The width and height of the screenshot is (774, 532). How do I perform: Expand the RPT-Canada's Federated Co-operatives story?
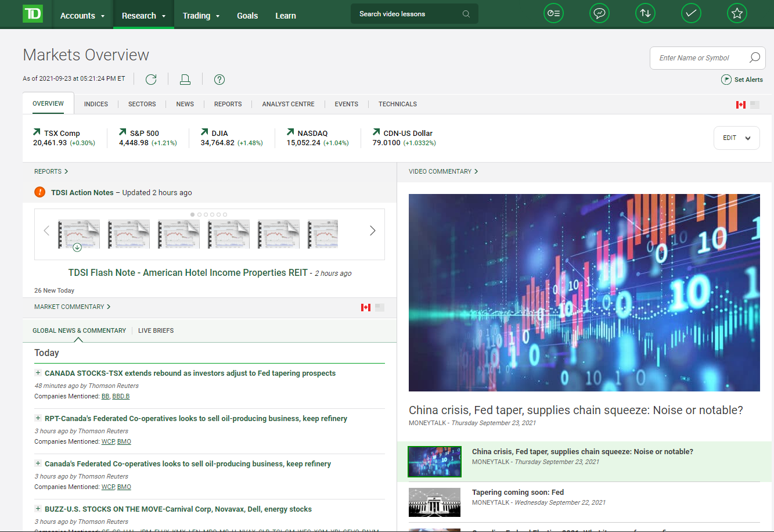38,418
